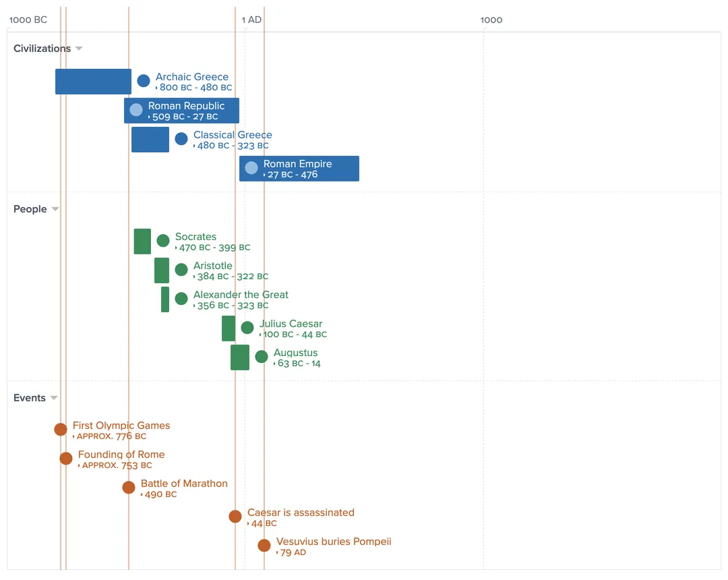Select the Aristotle green lifespan bar
The image size is (728, 580).
(162, 270)
